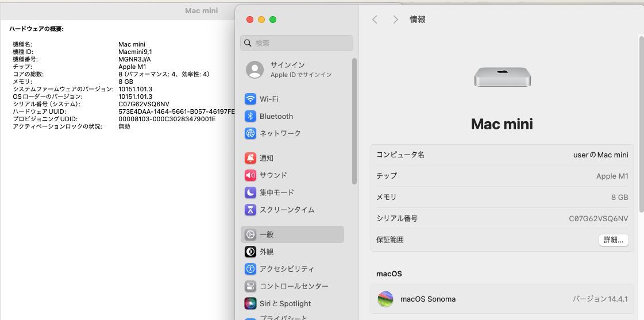Click アクティベーションロックの状況 無効 value

(124, 126)
